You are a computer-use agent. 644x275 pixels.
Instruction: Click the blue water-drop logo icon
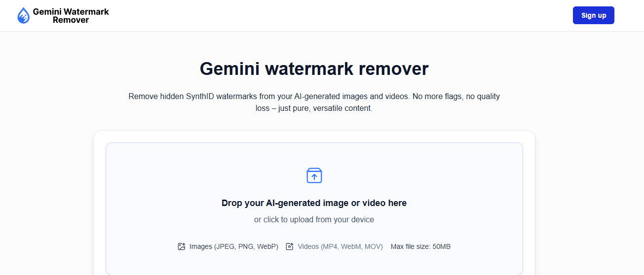click(x=23, y=16)
